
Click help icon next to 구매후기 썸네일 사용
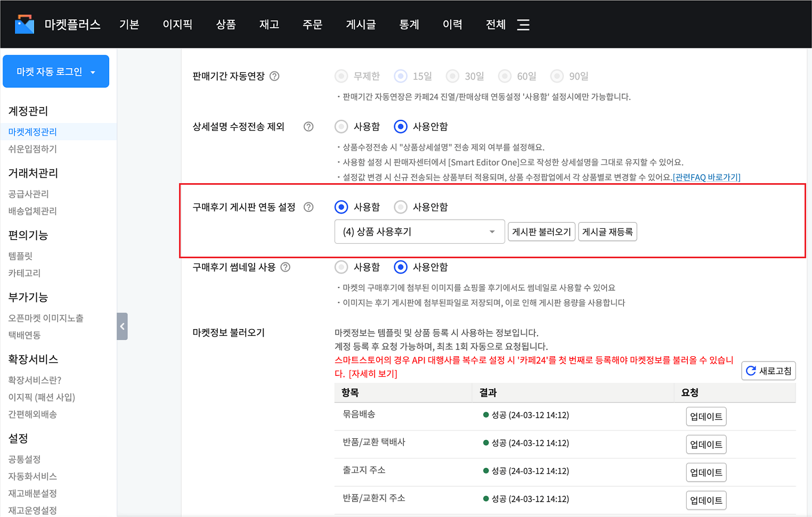pyautogui.click(x=286, y=267)
